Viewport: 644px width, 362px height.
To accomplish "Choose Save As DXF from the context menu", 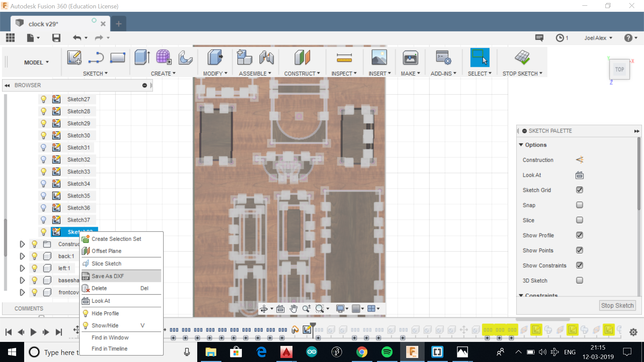I will 108,276.
